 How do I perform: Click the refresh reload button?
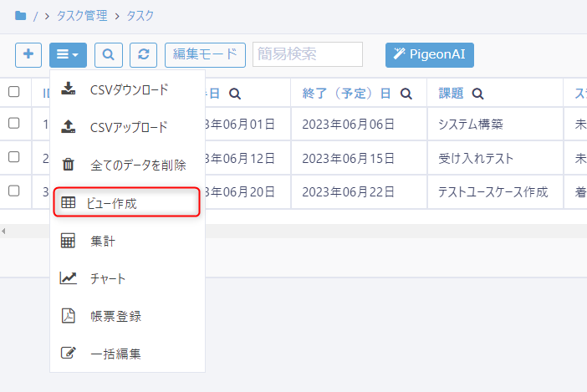pyautogui.click(x=143, y=54)
